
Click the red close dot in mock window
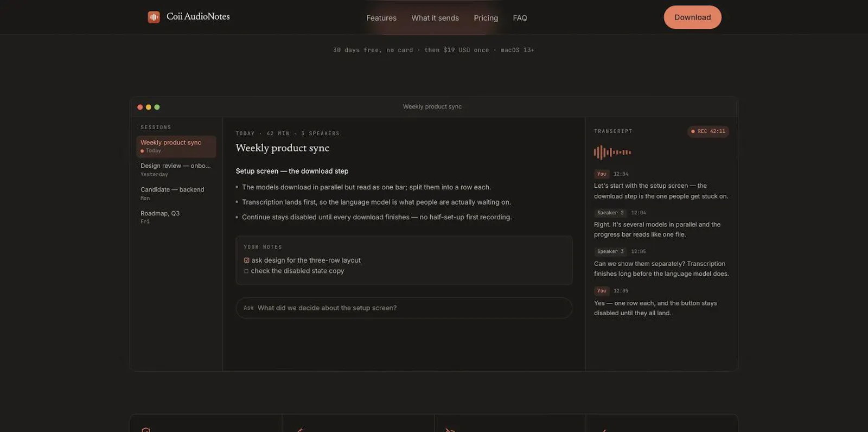140,107
